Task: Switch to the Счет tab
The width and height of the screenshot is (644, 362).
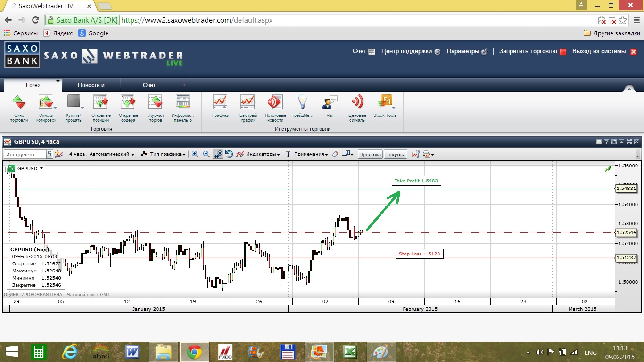Action: (x=149, y=85)
